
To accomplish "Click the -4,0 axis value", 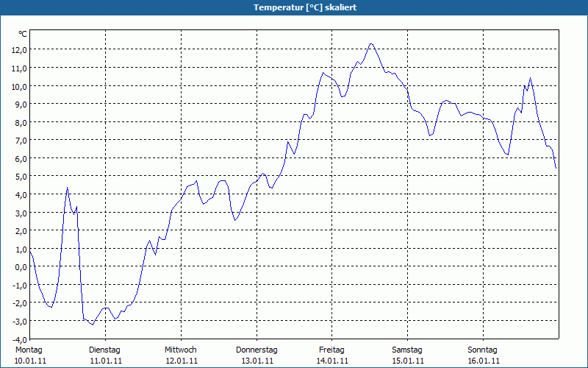I will click(x=20, y=339).
